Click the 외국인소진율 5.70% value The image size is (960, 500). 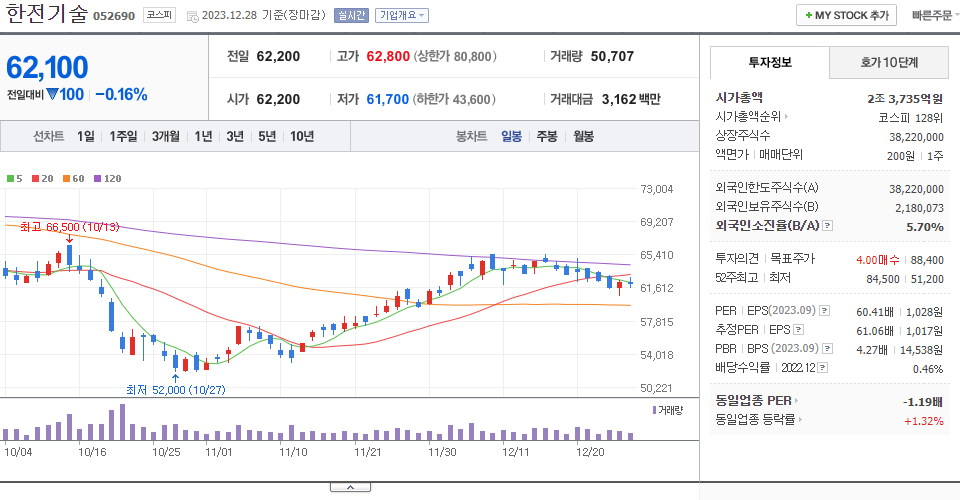tap(924, 227)
